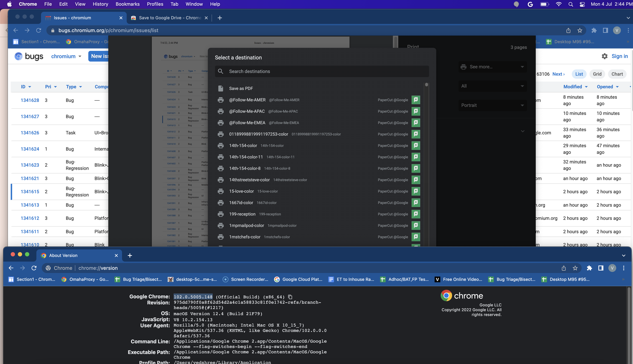
Task: Open OmahaProxy bookmark in About Version window
Action: click(85, 279)
